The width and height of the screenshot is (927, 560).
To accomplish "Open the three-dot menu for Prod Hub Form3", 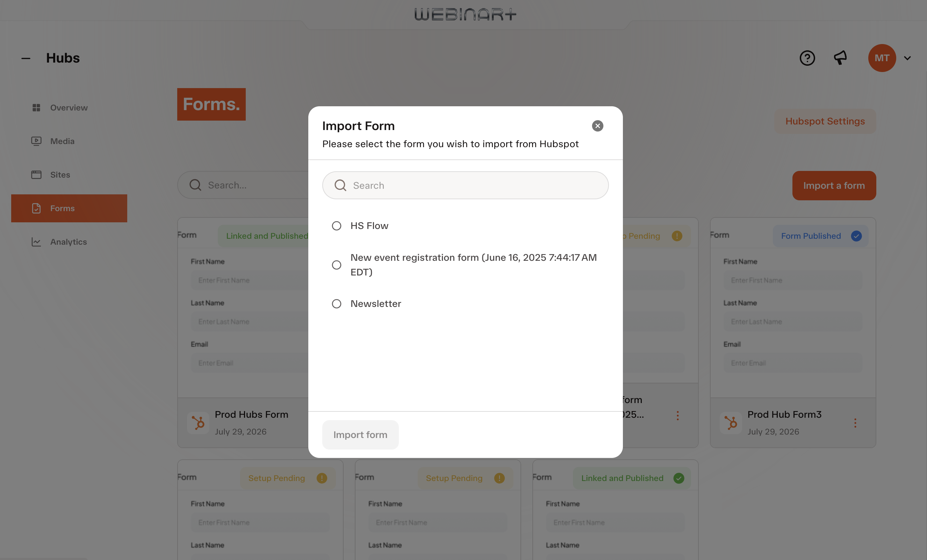I will point(855,423).
